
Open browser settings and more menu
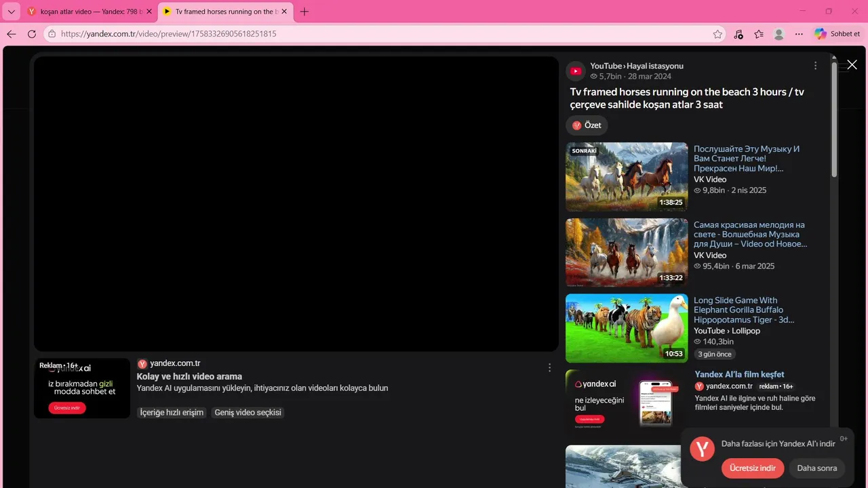click(x=799, y=34)
